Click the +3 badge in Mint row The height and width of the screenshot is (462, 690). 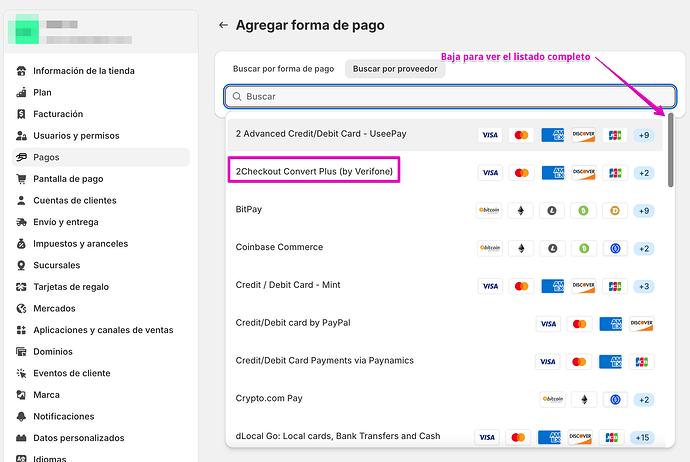(x=644, y=286)
